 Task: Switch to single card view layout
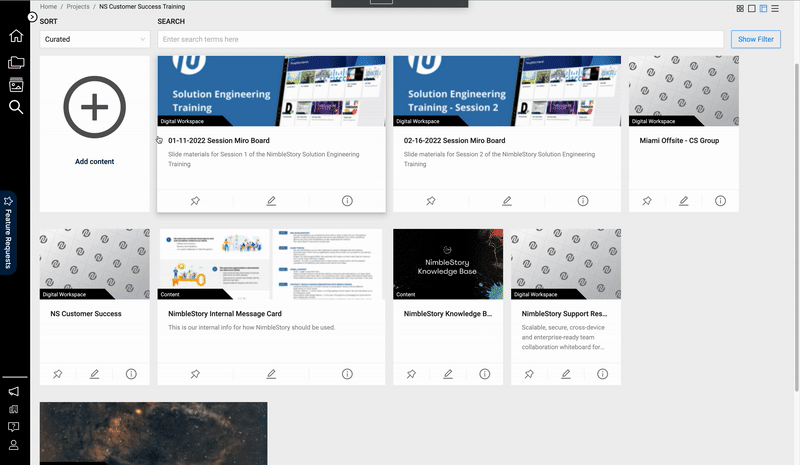click(752, 8)
